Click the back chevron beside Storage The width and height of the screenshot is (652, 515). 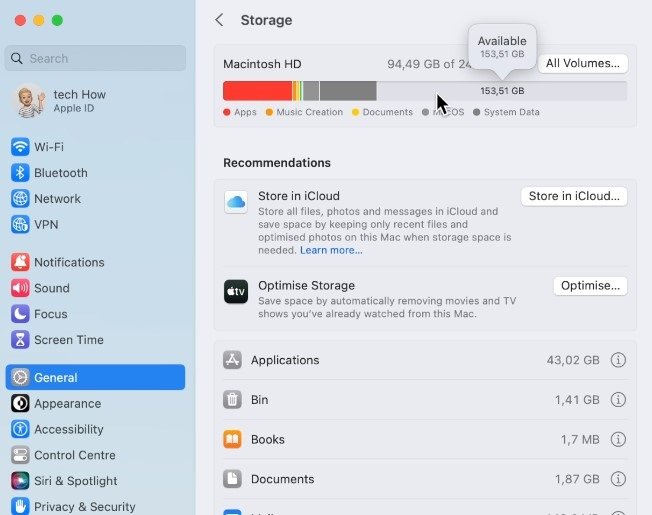(x=219, y=20)
